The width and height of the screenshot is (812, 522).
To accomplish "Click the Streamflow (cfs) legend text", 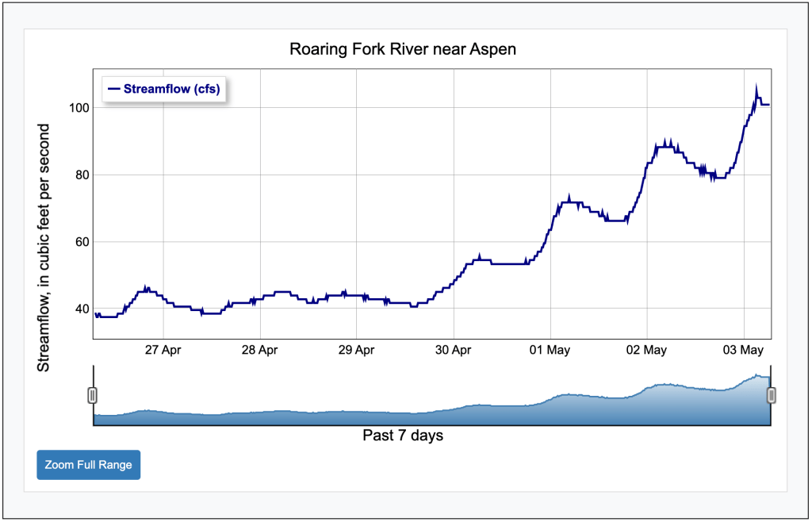I will click(x=171, y=89).
